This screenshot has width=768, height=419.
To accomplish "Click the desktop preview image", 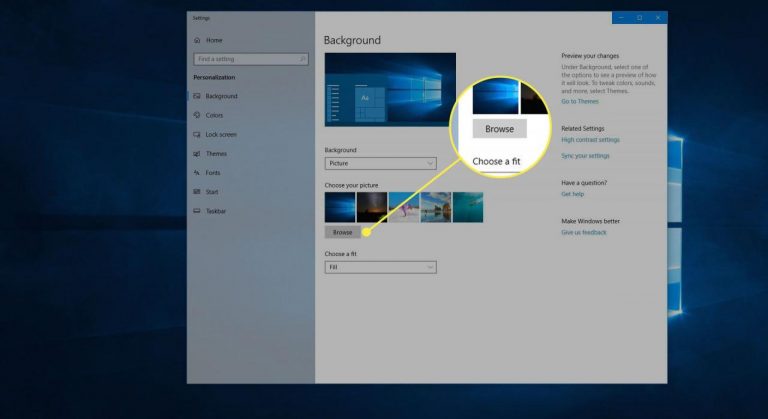I will click(x=390, y=90).
